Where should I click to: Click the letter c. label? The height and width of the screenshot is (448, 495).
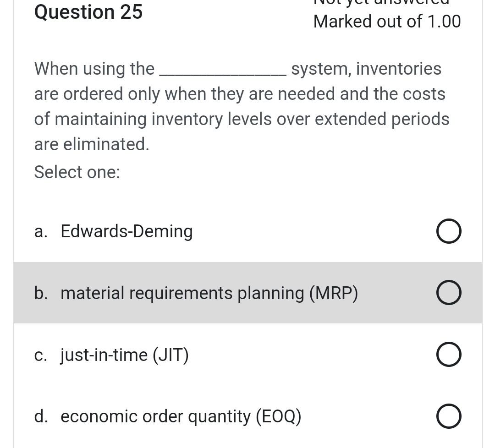coord(41,354)
